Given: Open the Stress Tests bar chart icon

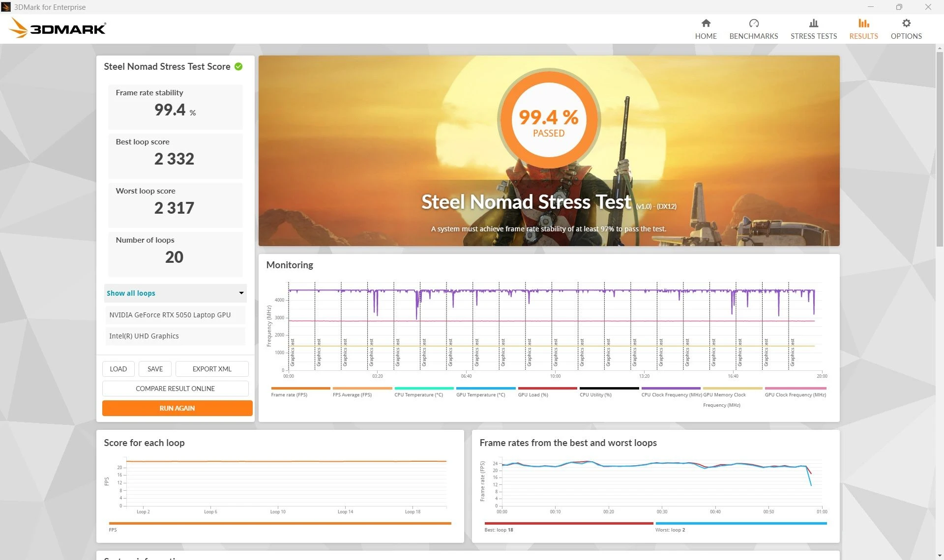Looking at the screenshot, I should [x=814, y=23].
